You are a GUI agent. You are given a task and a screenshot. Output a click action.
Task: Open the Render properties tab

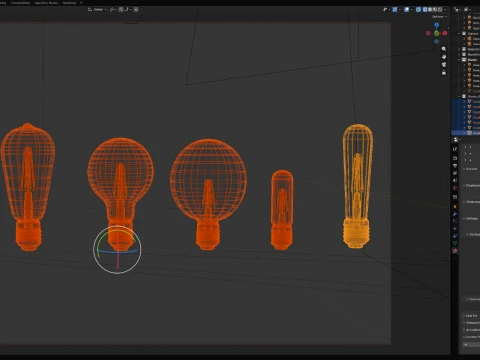pyautogui.click(x=455, y=158)
